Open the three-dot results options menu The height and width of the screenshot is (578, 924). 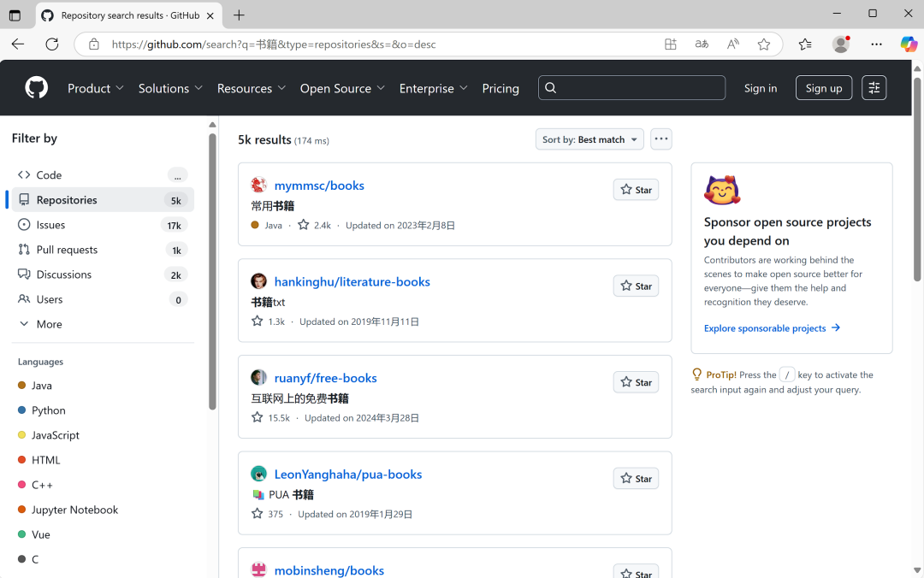coord(660,139)
